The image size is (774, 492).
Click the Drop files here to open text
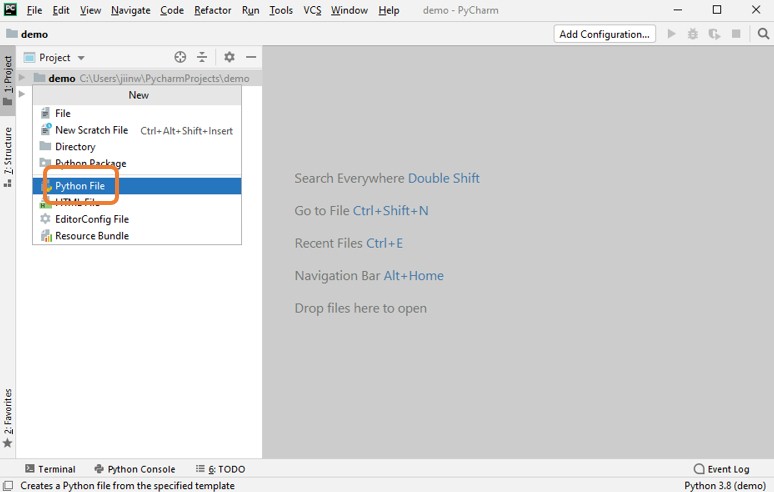pyautogui.click(x=360, y=308)
